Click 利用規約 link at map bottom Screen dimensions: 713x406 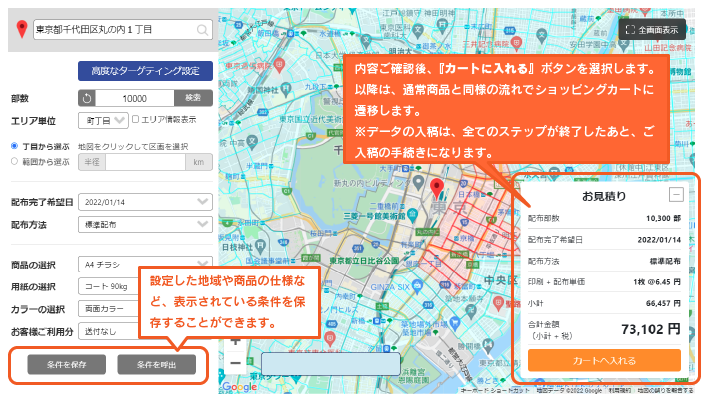point(620,391)
